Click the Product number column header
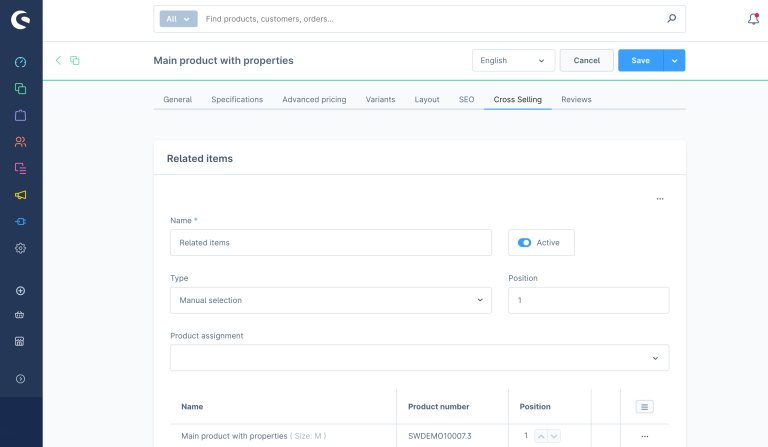Viewport: 768px width, 447px height. tap(438, 406)
